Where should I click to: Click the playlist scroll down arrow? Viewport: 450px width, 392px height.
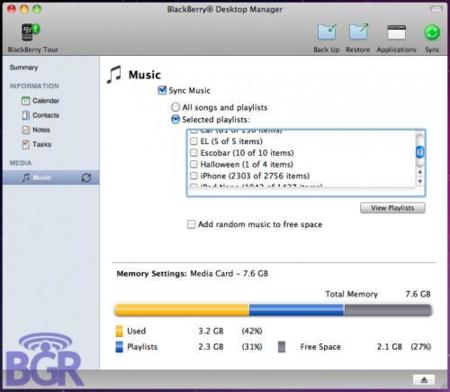[420, 181]
